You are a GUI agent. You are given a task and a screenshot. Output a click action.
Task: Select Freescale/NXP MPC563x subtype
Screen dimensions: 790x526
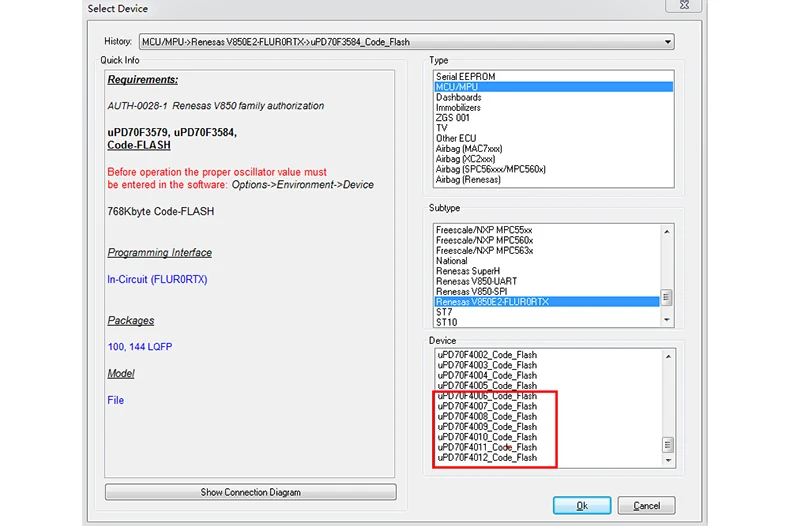coord(547,250)
